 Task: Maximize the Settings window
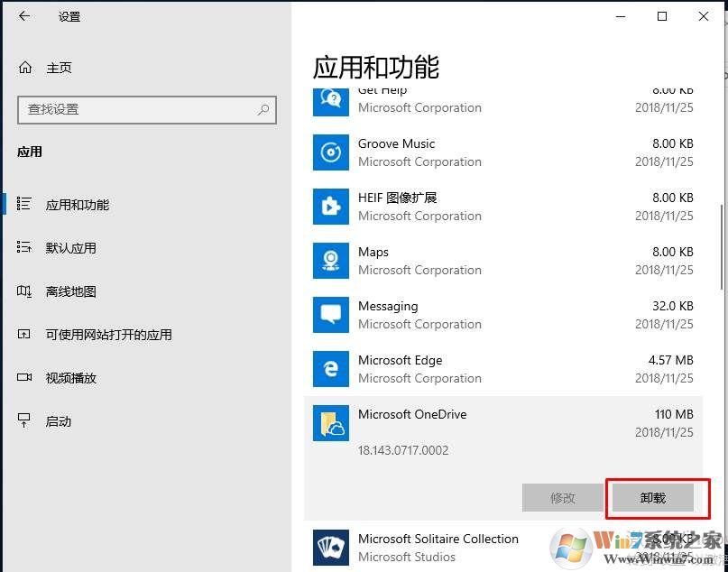(662, 17)
